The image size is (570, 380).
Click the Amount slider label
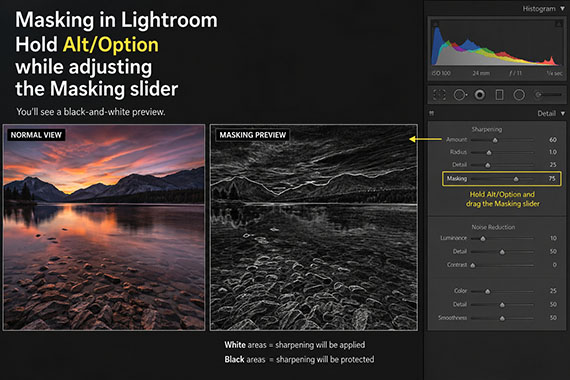(457, 140)
